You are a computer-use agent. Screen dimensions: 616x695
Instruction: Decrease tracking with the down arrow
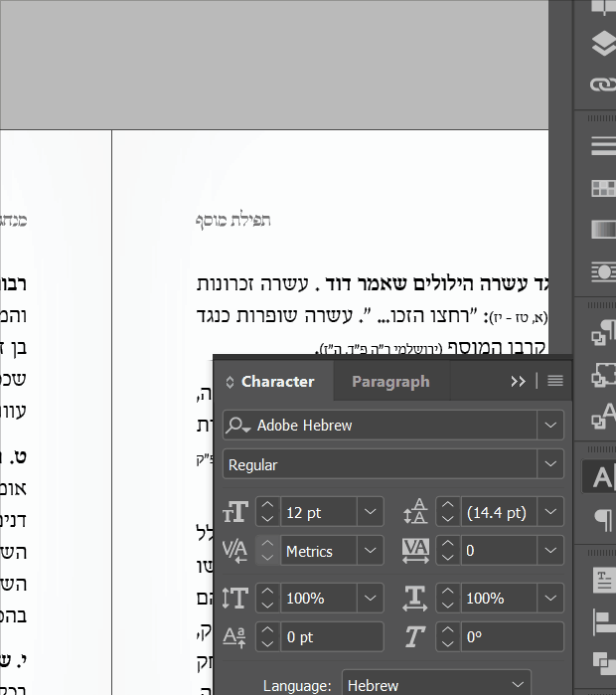[x=448, y=557]
